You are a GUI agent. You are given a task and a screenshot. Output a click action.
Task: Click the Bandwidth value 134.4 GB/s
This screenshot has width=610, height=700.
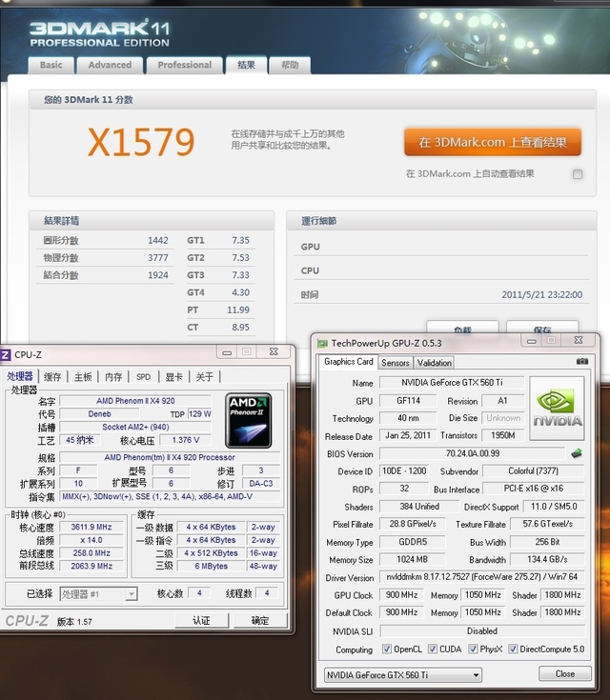(x=547, y=559)
